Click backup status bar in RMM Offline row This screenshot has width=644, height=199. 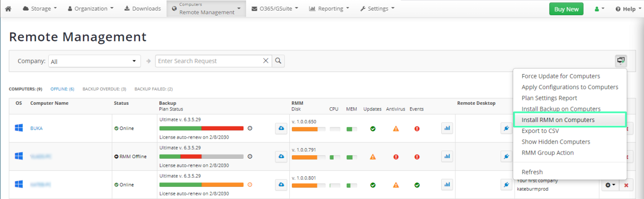point(201,157)
